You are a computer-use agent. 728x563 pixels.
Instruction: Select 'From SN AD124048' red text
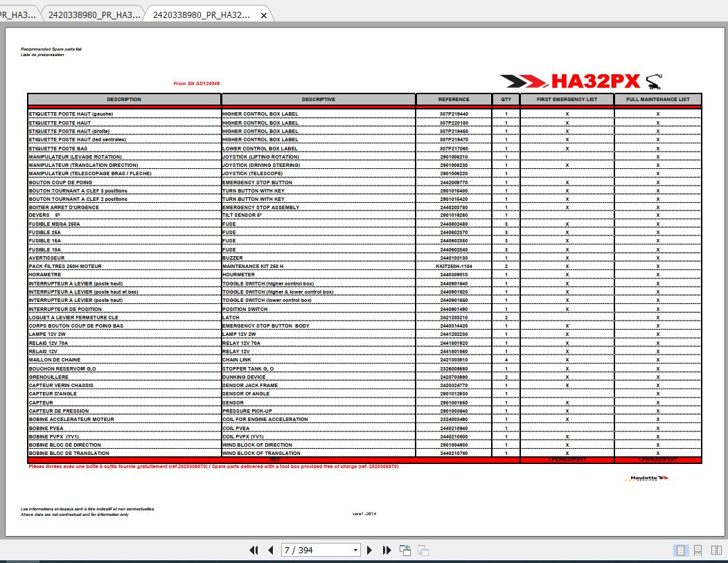tap(197, 84)
